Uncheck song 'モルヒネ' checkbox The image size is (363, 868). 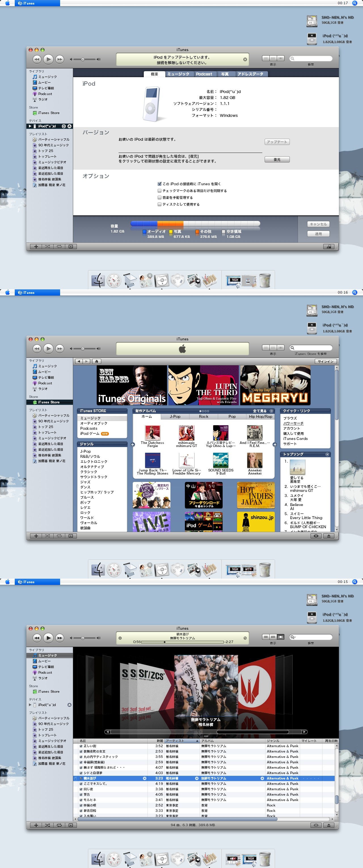81,800
